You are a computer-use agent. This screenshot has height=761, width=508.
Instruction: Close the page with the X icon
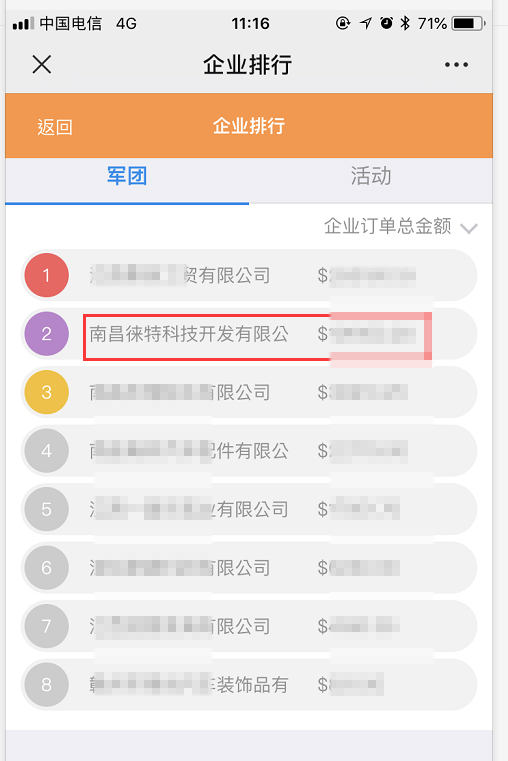tap(42, 64)
